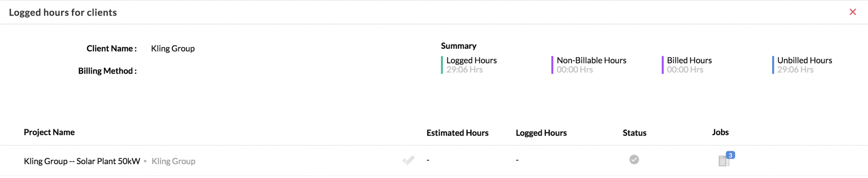Viewport: 868px width, 178px height.
Task: Open the Jobs list icon with badge 3
Action: point(723,161)
